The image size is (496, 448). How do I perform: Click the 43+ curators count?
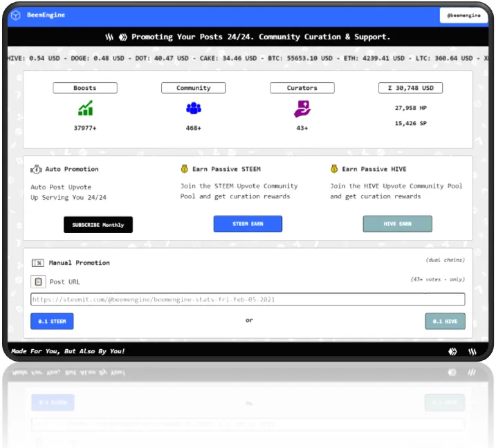(x=302, y=128)
